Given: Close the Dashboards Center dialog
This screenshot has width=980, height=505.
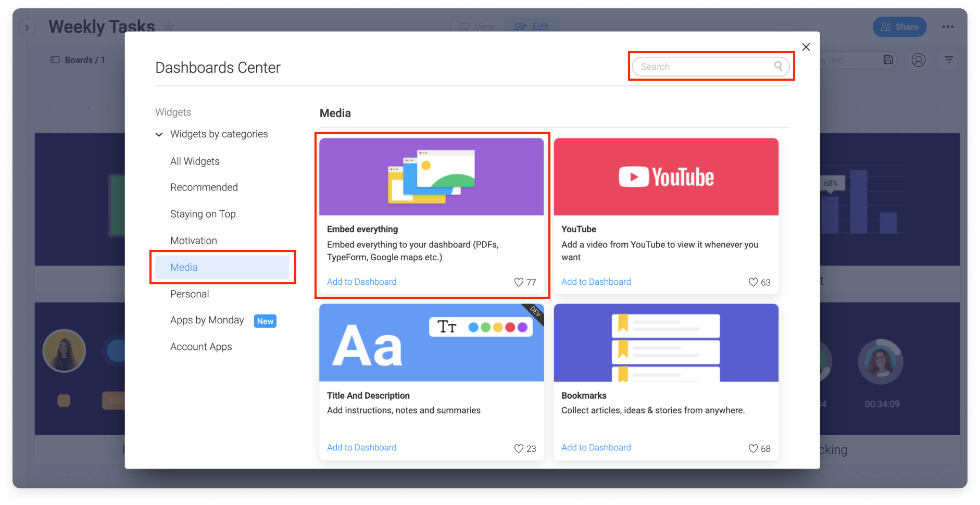Looking at the screenshot, I should 806,47.
